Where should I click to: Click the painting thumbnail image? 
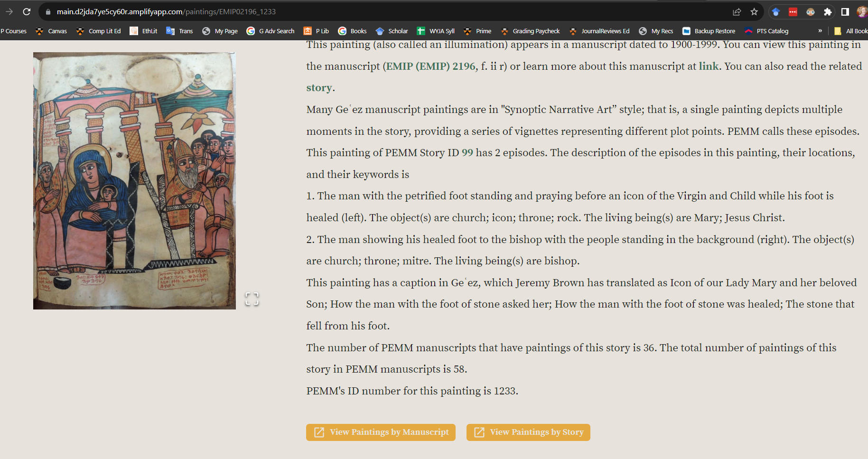pyautogui.click(x=134, y=180)
